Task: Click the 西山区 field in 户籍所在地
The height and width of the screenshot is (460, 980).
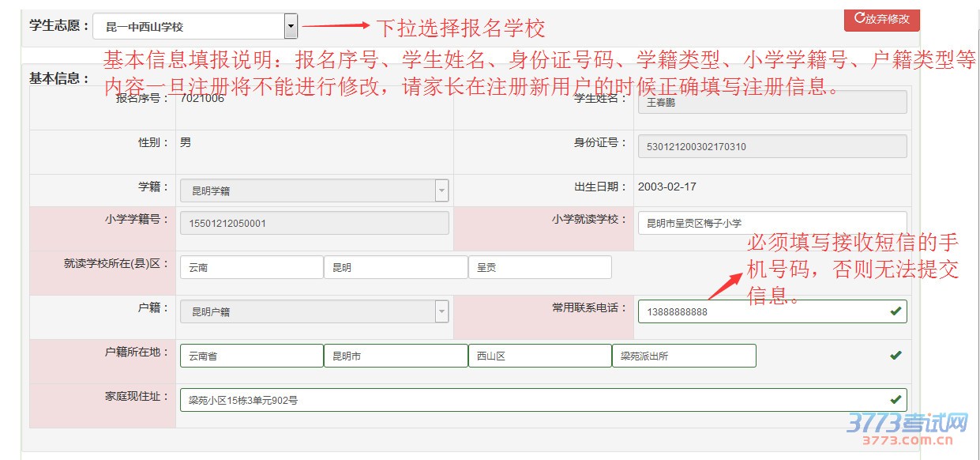Action: (539, 356)
